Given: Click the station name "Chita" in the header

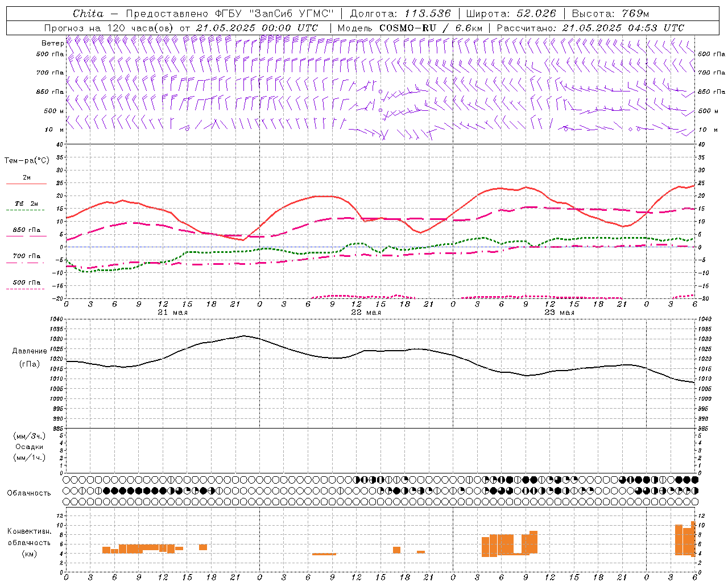Looking at the screenshot, I should tap(88, 14).
